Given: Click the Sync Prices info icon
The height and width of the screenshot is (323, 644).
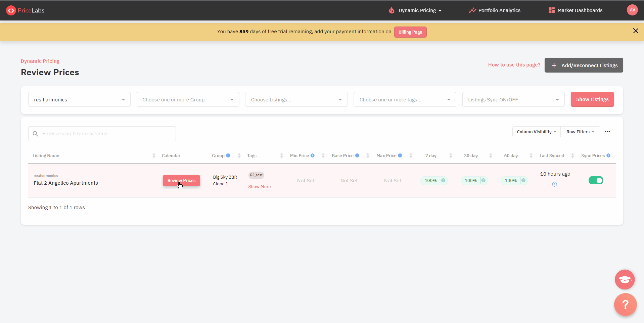Looking at the screenshot, I should click(x=608, y=155).
